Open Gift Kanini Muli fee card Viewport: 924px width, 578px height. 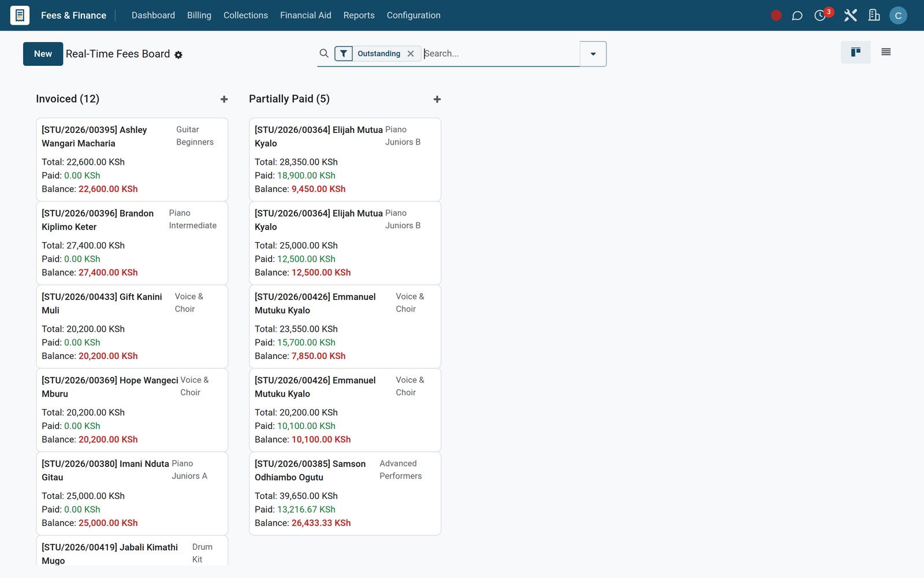click(x=132, y=327)
